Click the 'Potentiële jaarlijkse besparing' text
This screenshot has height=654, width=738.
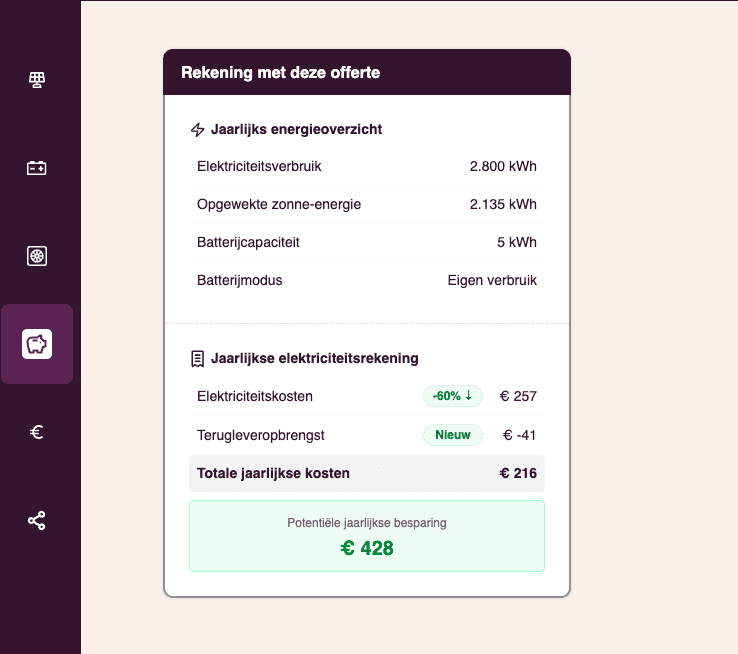366,522
